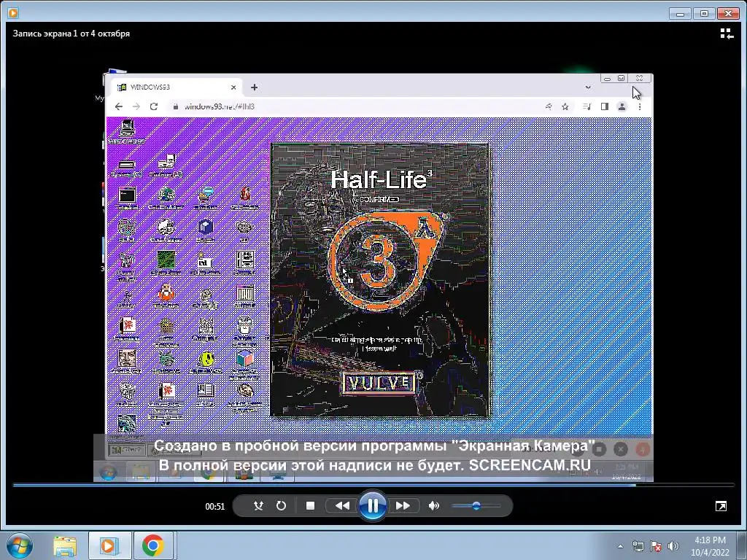Screen dimensions: 747x560
Task: Open the system volume tray icon
Action: [673, 546]
